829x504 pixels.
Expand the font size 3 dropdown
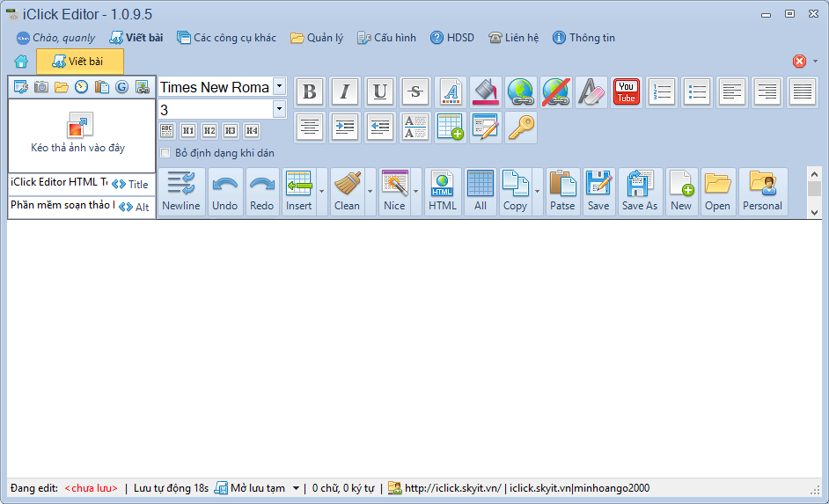pyautogui.click(x=279, y=109)
